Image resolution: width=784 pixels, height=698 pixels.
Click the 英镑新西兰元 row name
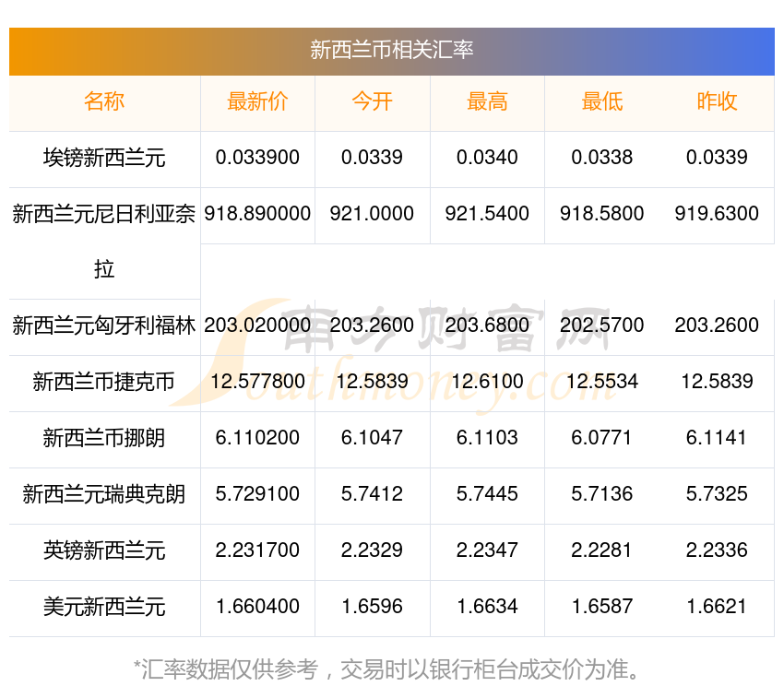(x=104, y=550)
